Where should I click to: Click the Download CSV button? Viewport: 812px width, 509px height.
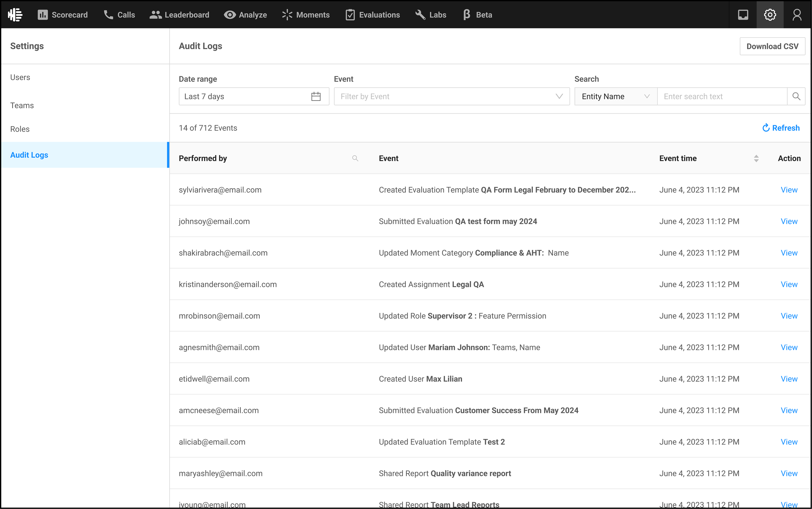click(772, 47)
